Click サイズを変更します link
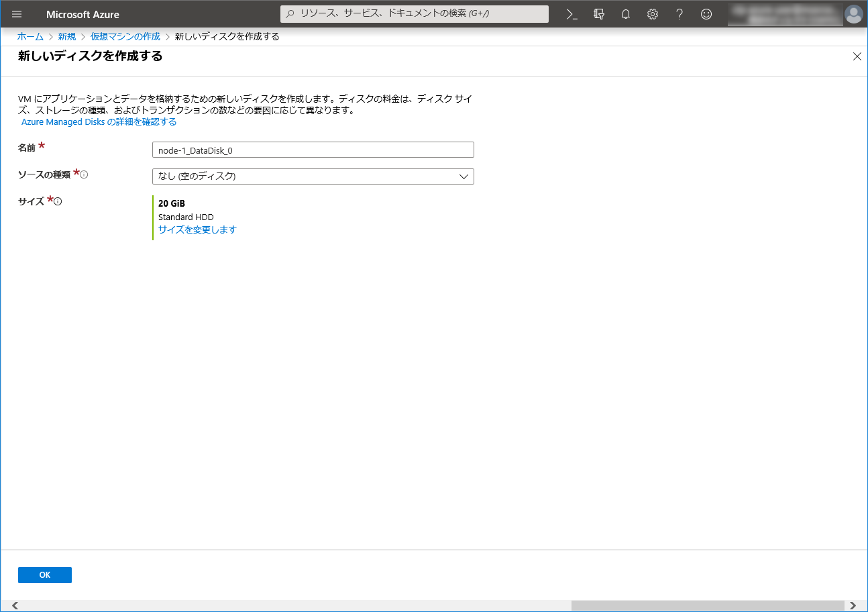 [197, 229]
